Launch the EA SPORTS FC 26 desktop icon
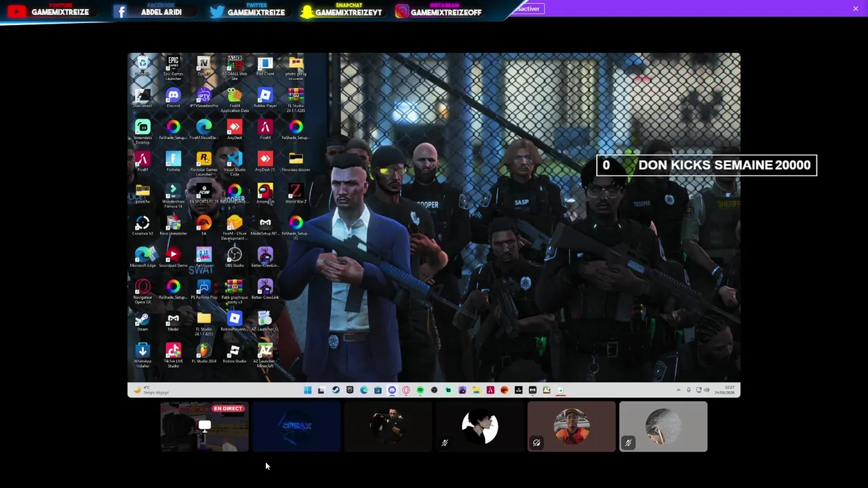868x488 pixels. (203, 194)
